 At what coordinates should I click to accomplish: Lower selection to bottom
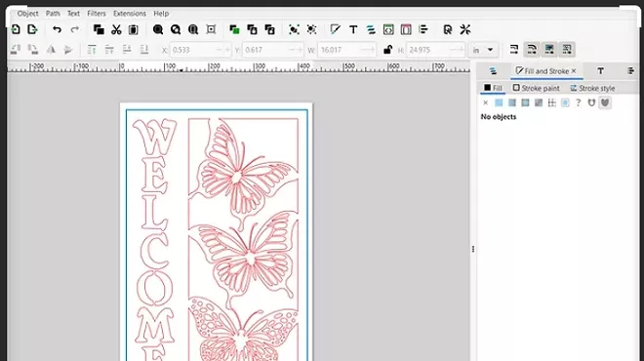[144, 50]
